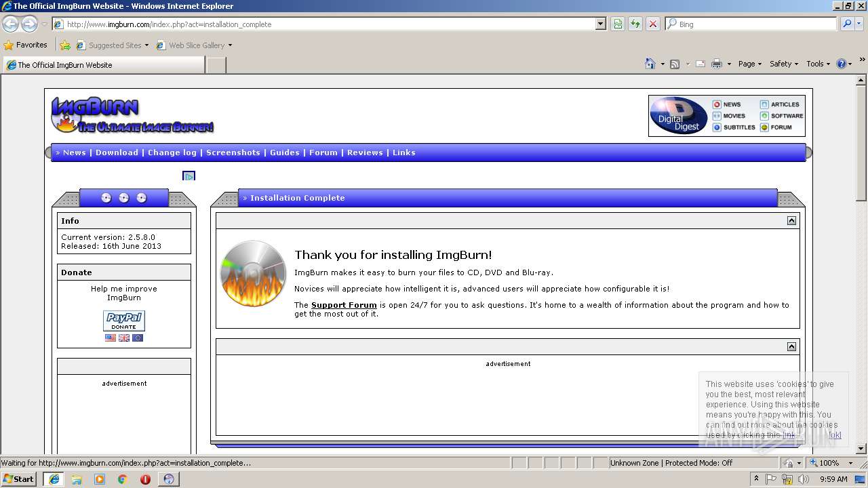Go forward with the Forward arrow button

tap(29, 24)
